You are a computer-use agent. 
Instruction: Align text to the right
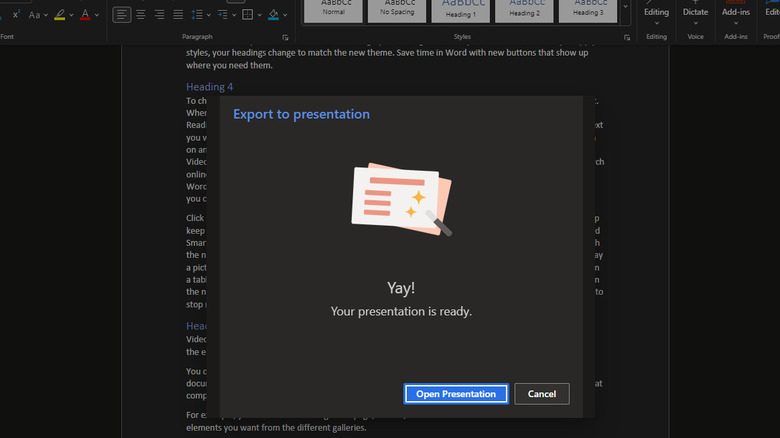coord(159,15)
